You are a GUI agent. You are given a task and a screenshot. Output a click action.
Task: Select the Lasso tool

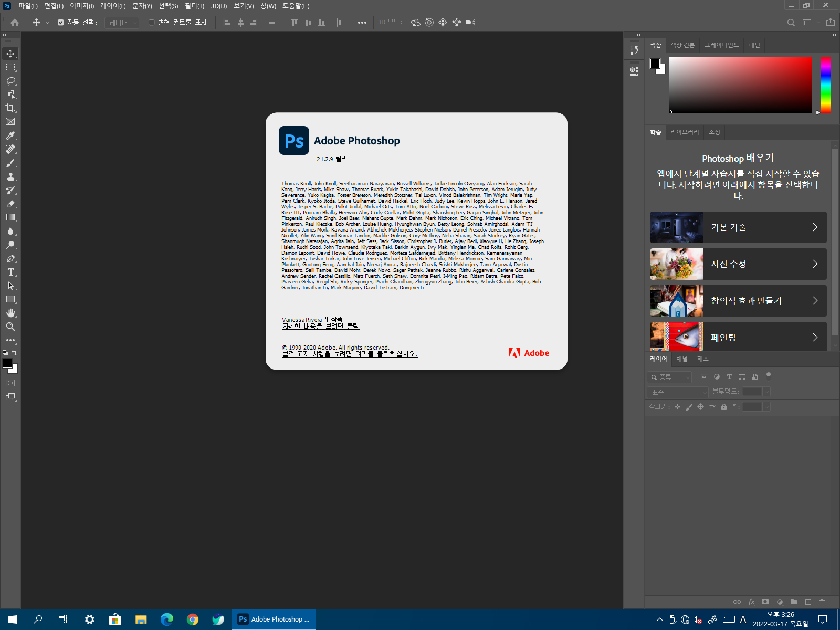10,81
